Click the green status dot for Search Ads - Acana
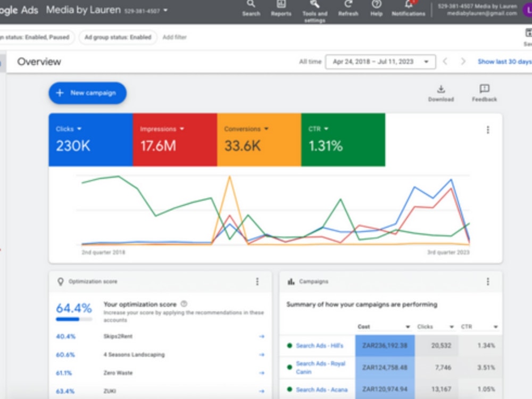The width and height of the screenshot is (532, 399). coord(289,389)
